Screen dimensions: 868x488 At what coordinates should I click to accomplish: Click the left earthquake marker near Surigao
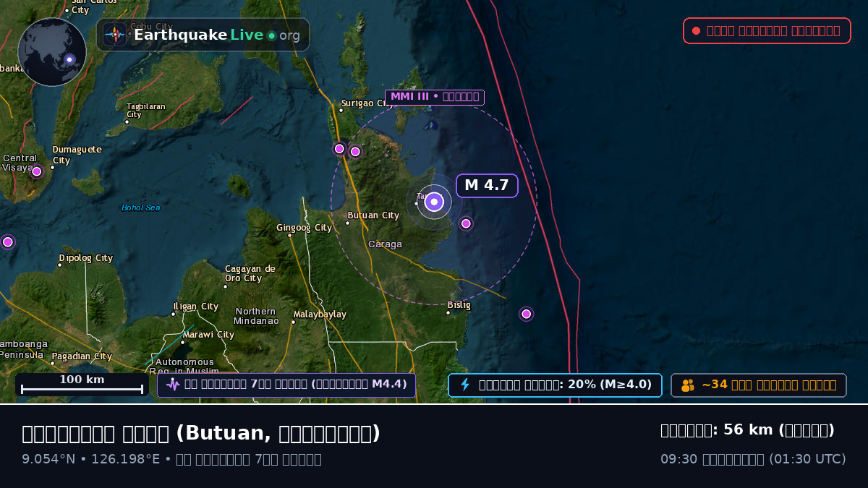[x=339, y=149]
